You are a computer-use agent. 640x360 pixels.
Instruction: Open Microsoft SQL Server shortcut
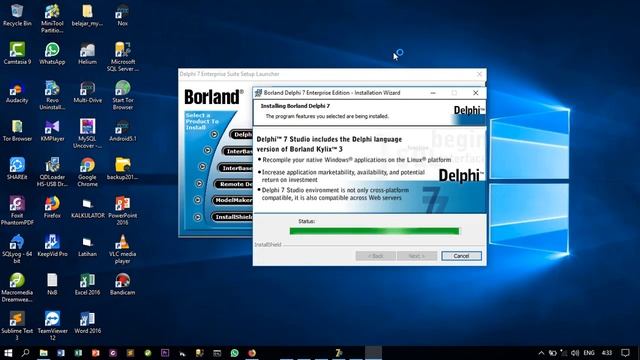[x=122, y=57]
